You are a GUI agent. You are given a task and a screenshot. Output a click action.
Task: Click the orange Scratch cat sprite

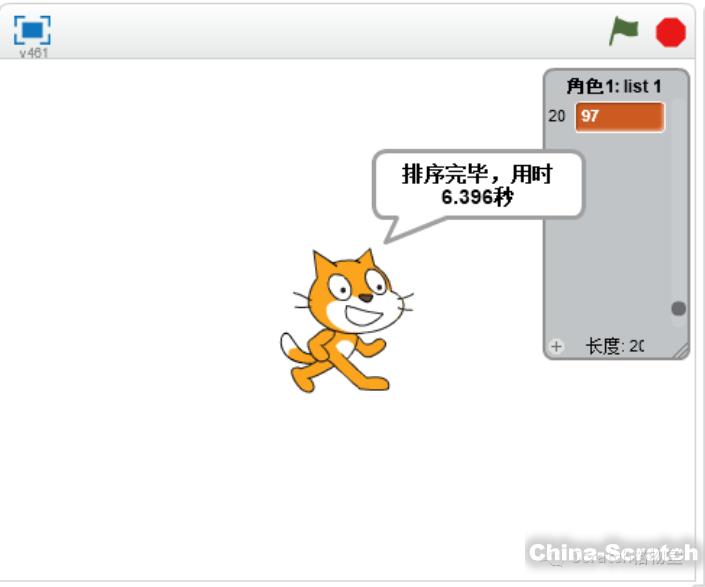345,320
